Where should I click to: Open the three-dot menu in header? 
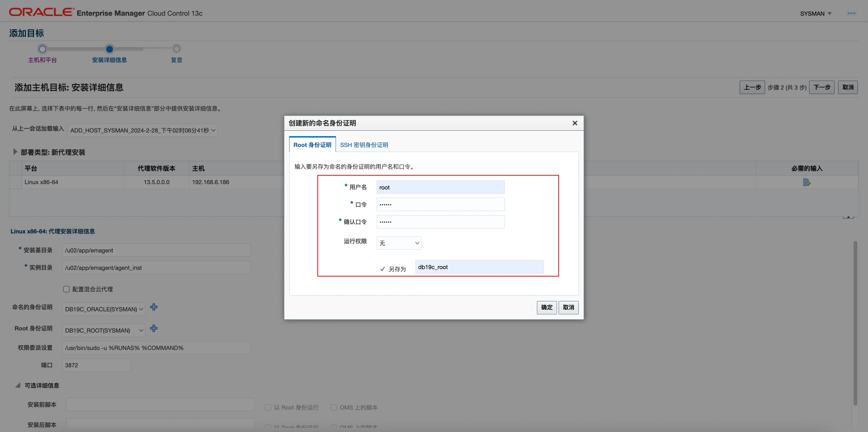[851, 14]
